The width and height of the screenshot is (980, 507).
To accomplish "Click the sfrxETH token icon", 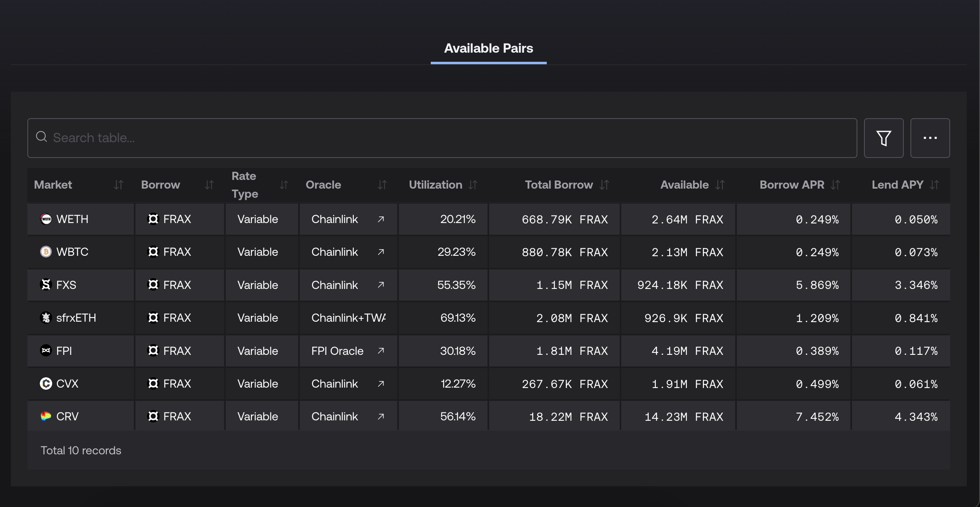I will click(46, 318).
